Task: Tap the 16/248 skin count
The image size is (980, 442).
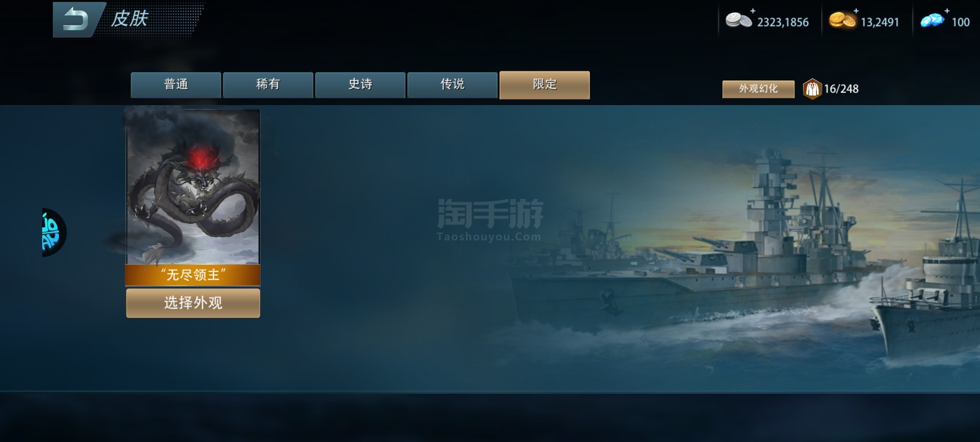Action: (x=841, y=89)
